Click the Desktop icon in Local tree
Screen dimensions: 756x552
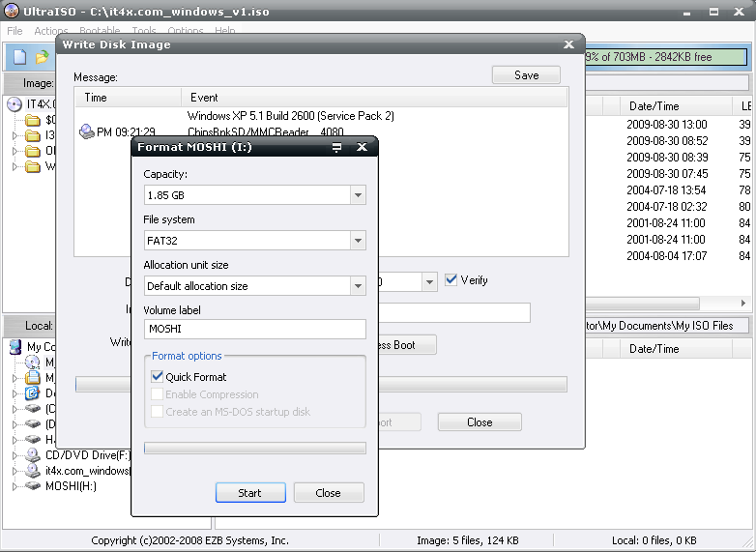click(32, 392)
